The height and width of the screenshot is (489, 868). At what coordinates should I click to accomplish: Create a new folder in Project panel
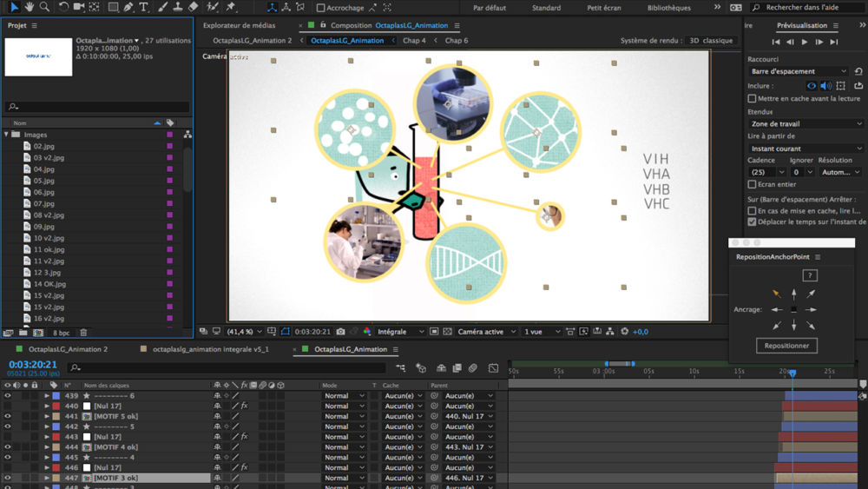(23, 333)
